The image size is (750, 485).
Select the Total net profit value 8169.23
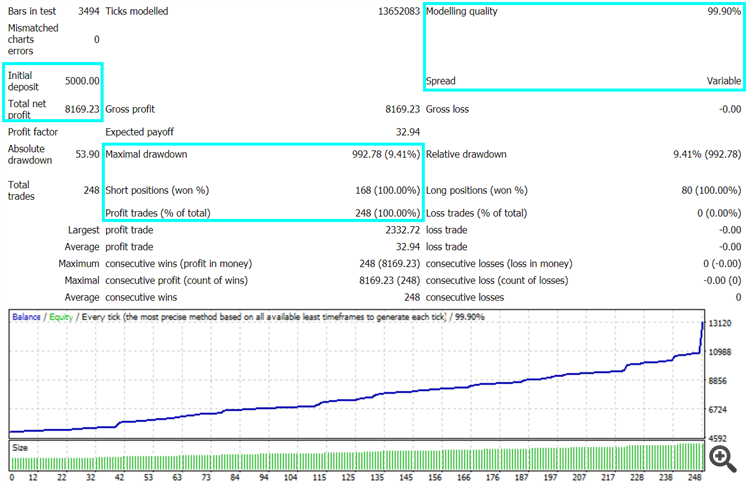(81, 109)
